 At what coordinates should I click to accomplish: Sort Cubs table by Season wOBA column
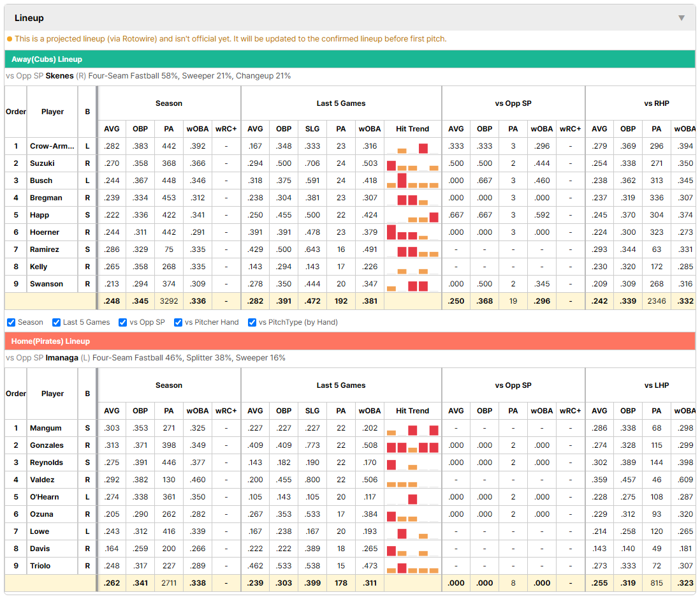click(x=198, y=129)
